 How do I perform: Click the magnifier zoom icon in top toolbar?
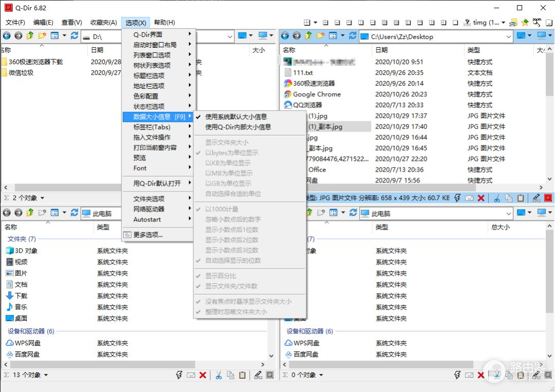click(537, 22)
